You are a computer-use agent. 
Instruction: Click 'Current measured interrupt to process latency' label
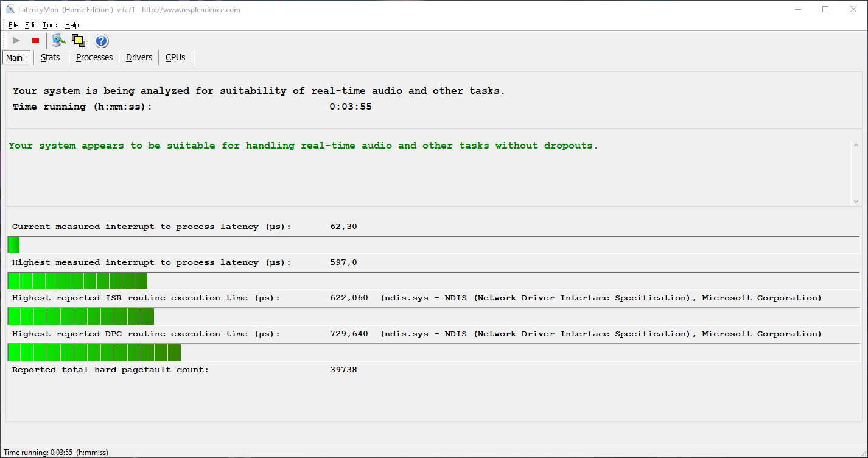[x=152, y=227]
